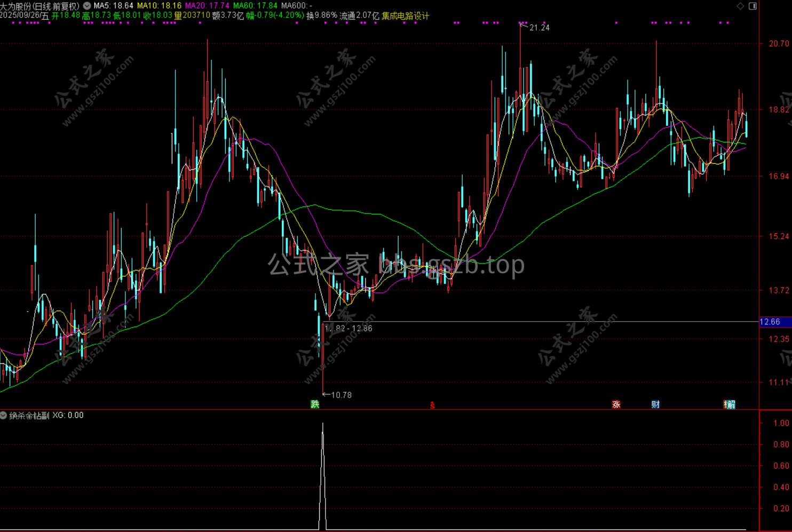Expand the main chart indicator dropdown arrow

[86, 6]
